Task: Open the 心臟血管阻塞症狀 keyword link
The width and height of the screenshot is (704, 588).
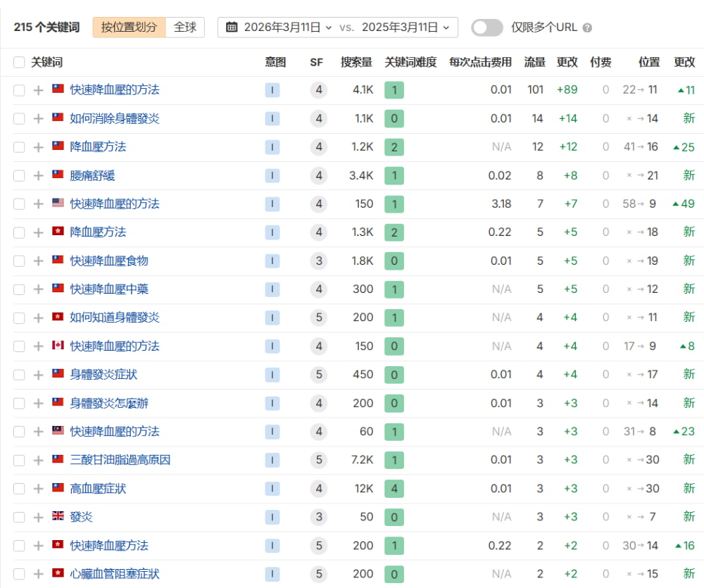Action: tap(114, 574)
